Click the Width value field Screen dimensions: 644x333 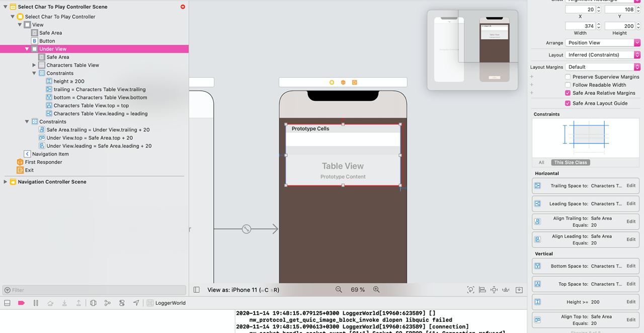pyautogui.click(x=581, y=26)
